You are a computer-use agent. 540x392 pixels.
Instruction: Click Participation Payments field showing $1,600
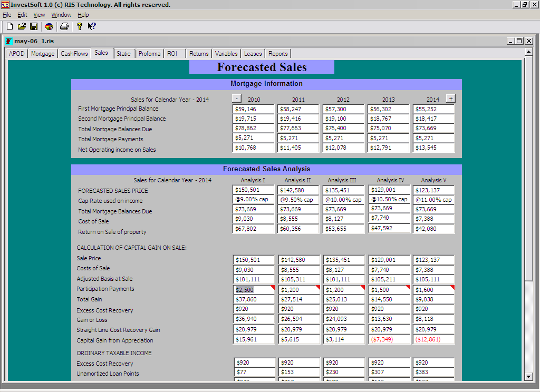point(433,290)
